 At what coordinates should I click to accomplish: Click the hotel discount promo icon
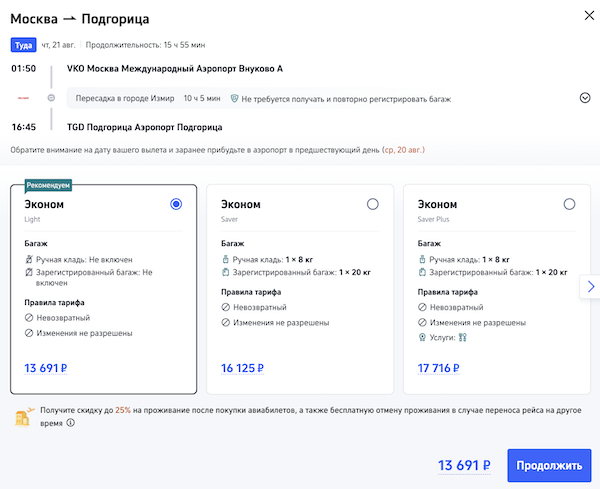21,416
